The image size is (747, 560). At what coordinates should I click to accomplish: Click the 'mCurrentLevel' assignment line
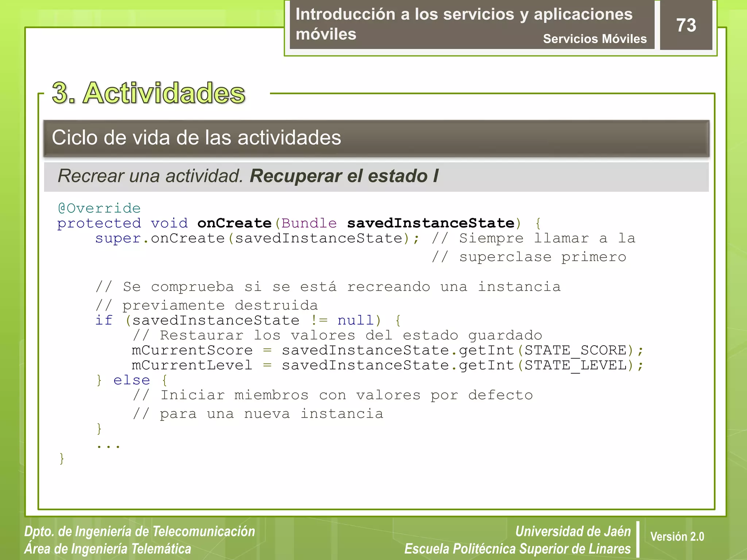[x=388, y=365]
